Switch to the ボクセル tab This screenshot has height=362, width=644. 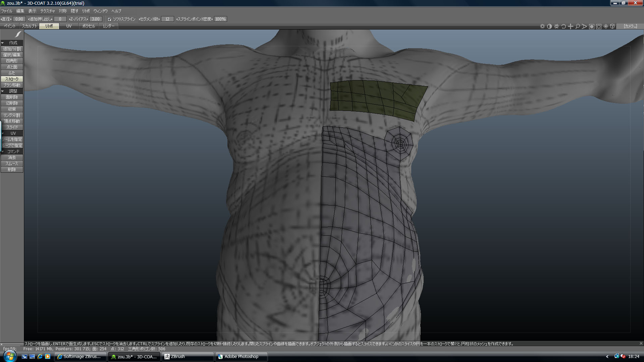[x=89, y=26]
